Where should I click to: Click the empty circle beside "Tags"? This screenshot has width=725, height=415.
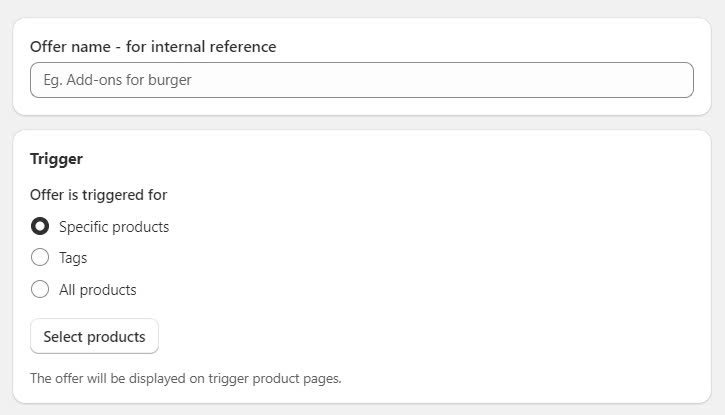(x=40, y=258)
